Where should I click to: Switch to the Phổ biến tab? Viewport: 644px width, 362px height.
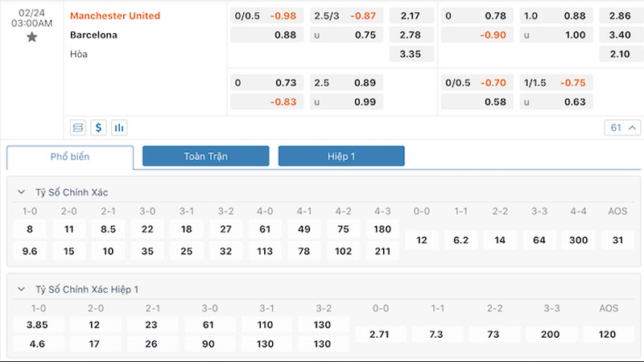70,157
